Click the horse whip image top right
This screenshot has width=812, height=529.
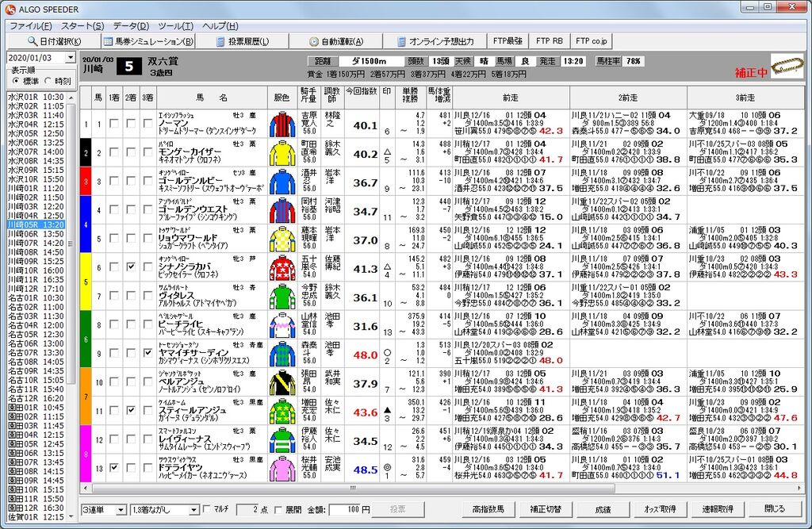coord(787,67)
